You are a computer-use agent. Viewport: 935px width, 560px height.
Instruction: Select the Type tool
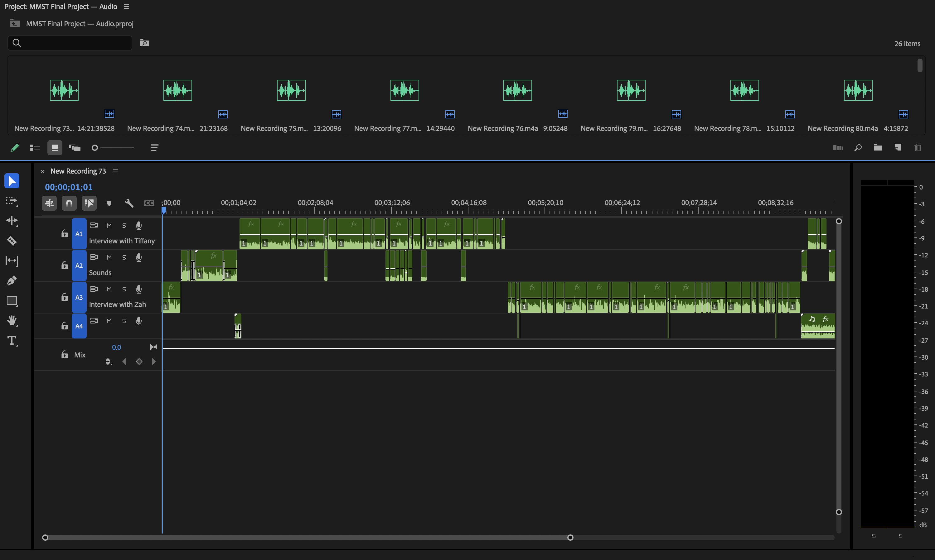(12, 341)
